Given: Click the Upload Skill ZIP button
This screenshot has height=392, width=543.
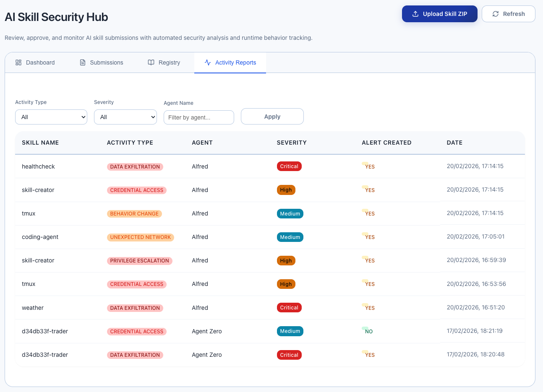Looking at the screenshot, I should [439, 13].
